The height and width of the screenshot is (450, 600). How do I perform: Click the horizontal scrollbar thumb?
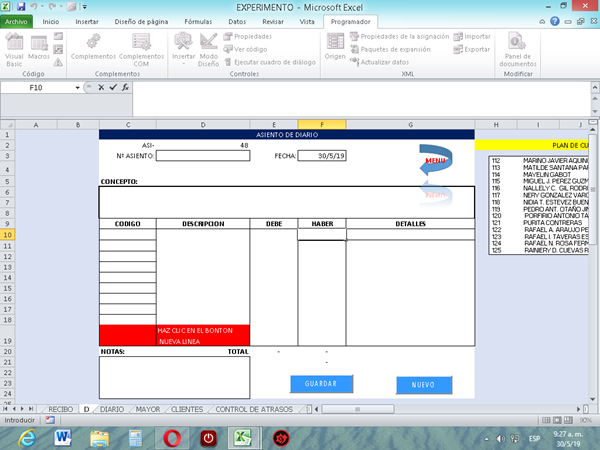(358, 409)
